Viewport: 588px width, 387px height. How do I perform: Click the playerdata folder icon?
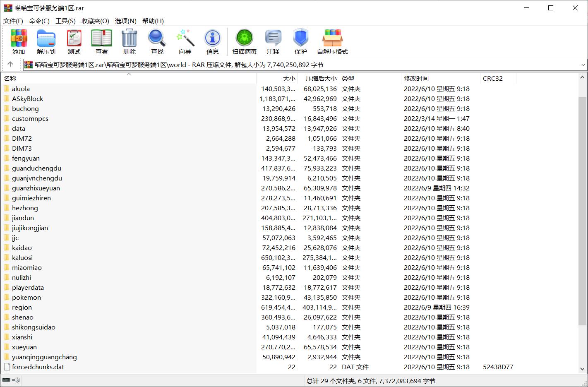(x=7, y=287)
